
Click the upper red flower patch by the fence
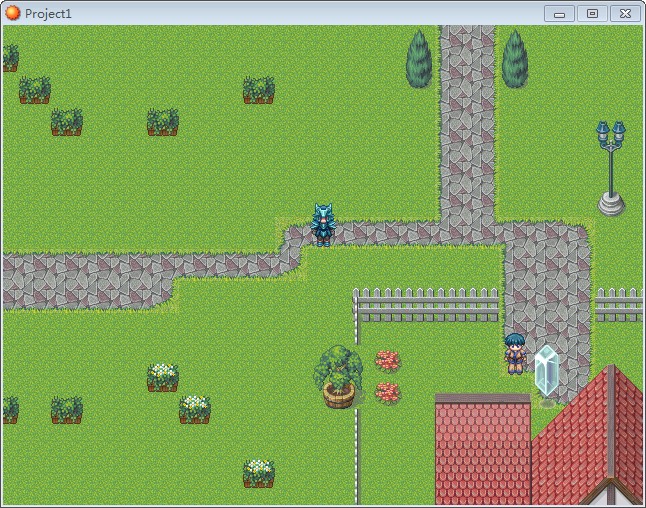tap(387, 360)
